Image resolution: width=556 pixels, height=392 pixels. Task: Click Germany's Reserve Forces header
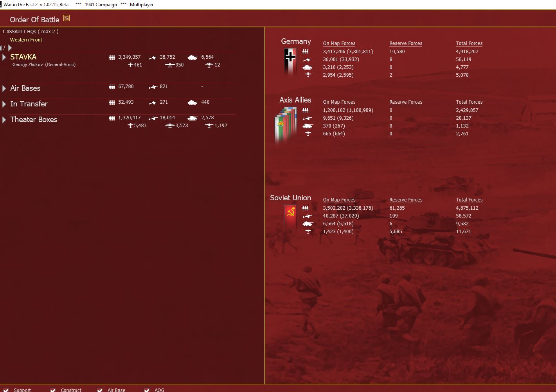point(406,43)
